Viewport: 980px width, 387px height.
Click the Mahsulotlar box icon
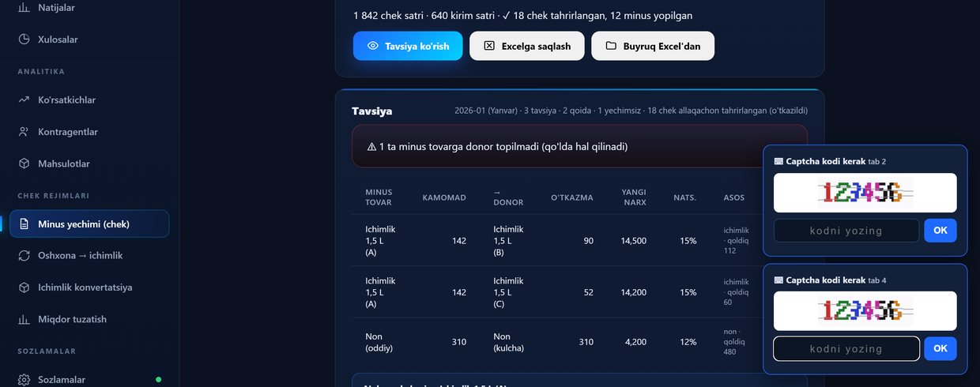[x=24, y=163]
